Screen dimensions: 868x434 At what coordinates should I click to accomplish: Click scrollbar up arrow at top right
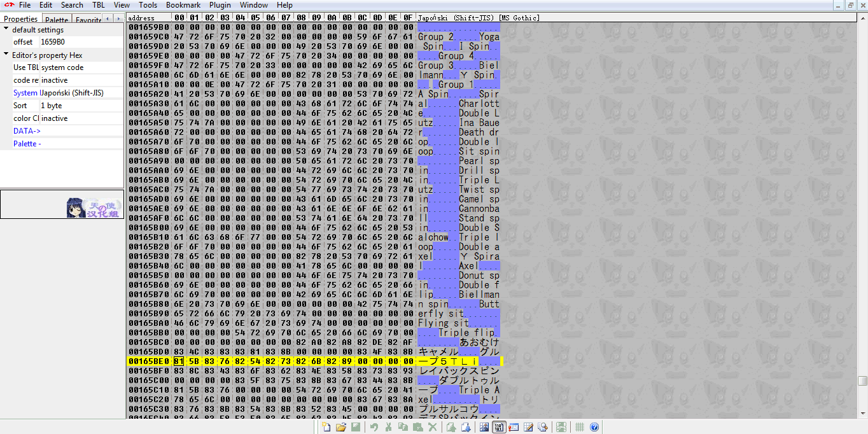[x=862, y=18]
